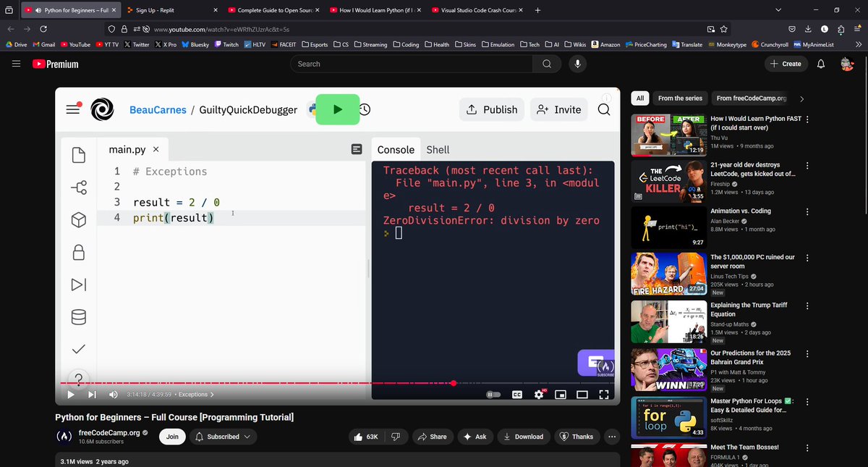Send Thanks to the creator

click(576, 437)
